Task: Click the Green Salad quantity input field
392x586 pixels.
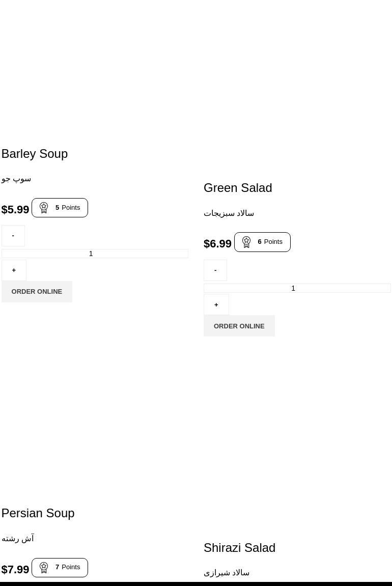Action: click(x=297, y=288)
